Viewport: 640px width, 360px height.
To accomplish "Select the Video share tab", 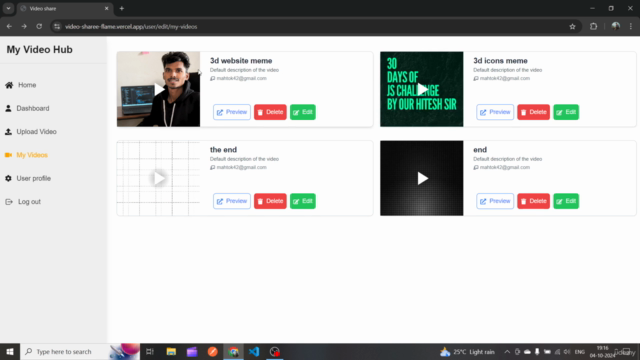I will coord(64,8).
